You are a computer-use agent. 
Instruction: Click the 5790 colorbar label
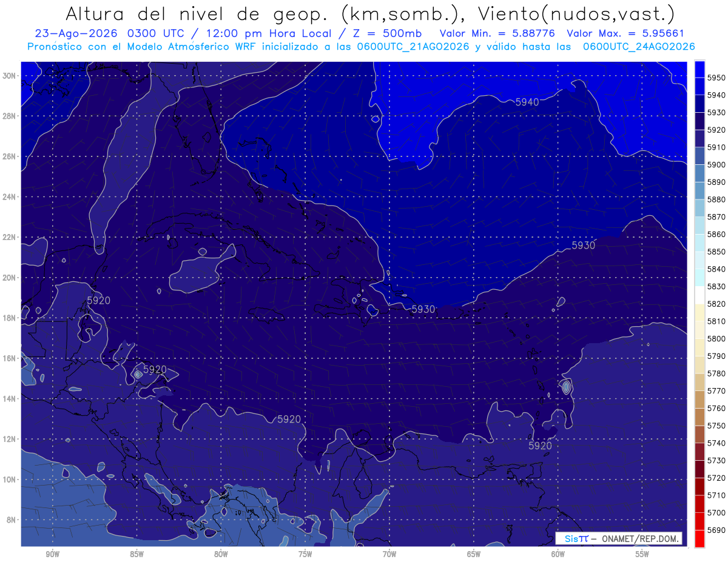pos(716,356)
